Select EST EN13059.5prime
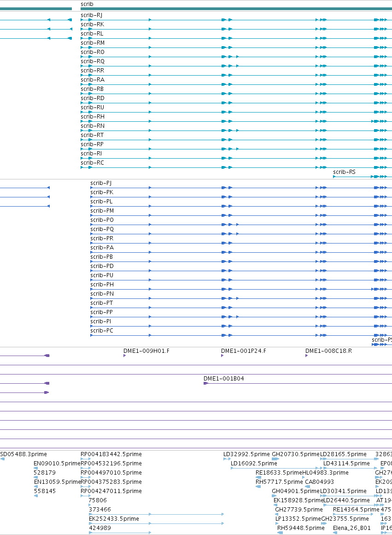This screenshot has height=535, width=392. pyautogui.click(x=57, y=482)
